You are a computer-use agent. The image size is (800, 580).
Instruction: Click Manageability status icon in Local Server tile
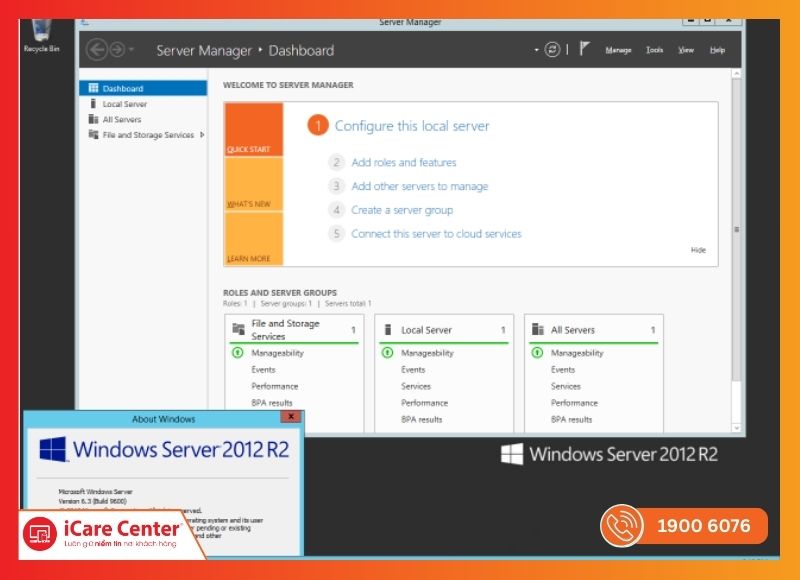pyautogui.click(x=388, y=352)
